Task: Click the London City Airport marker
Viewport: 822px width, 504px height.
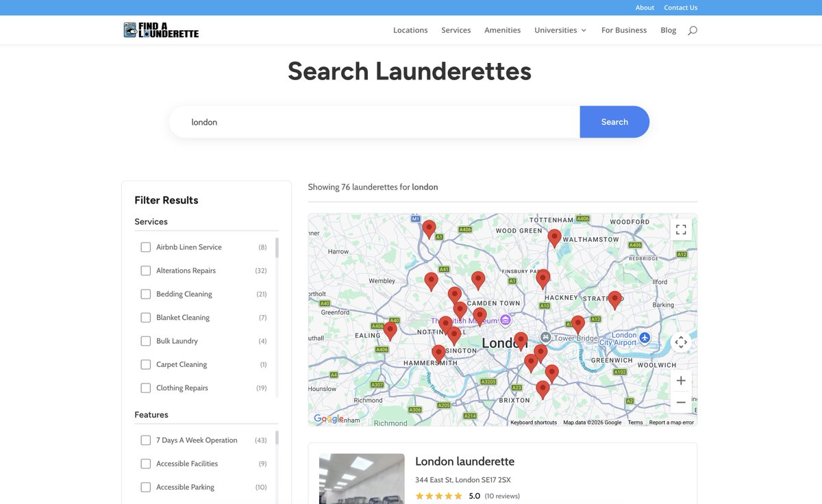Action: coord(644,338)
